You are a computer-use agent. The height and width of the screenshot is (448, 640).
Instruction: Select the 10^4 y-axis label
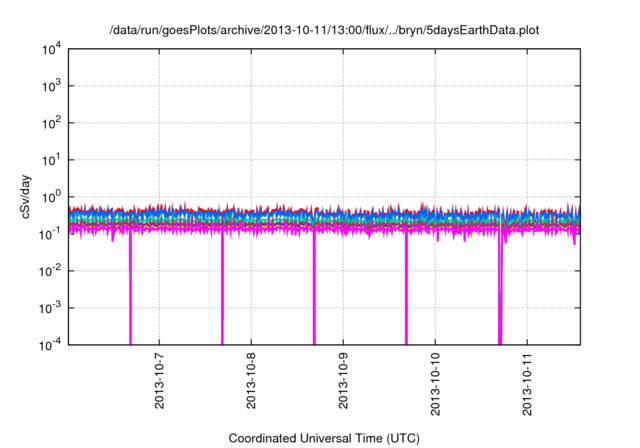[x=52, y=50]
